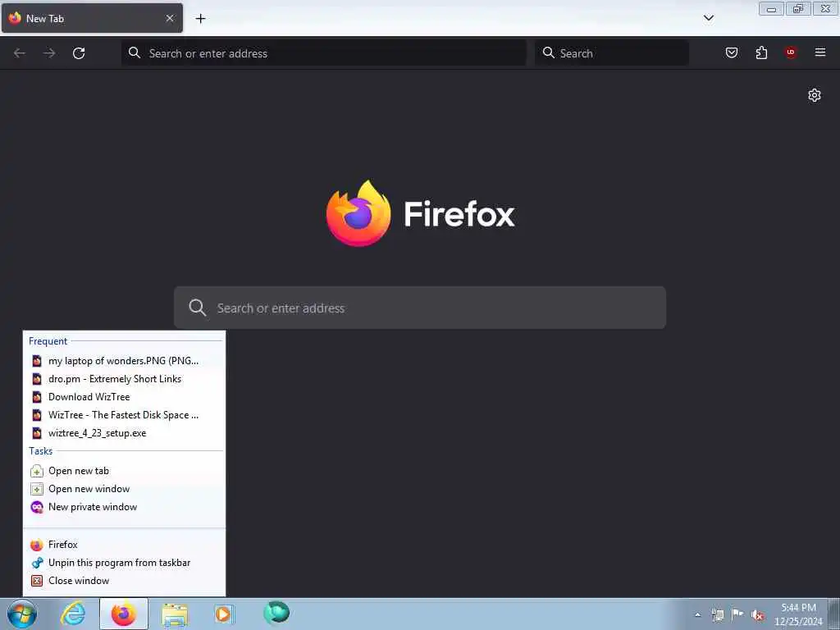Choose Open new tab task
This screenshot has width=840, height=630.
click(x=124, y=471)
